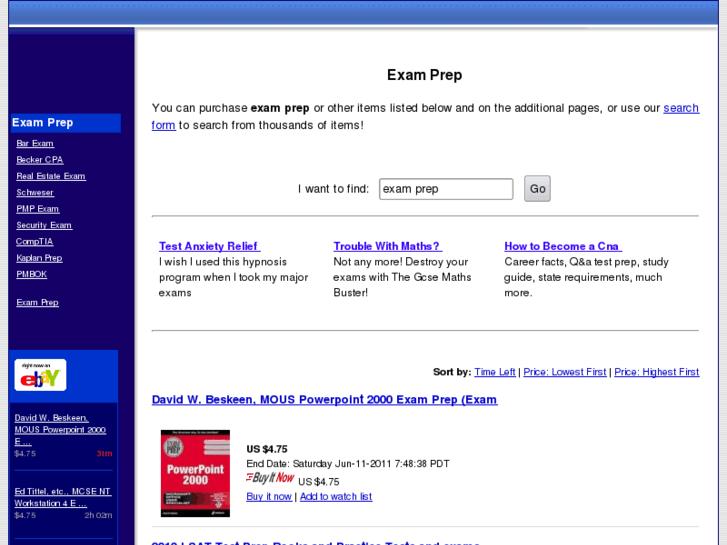Screen dimensions: 727x545
Task: Click the eBay logo in sidebar
Action: click(40, 375)
